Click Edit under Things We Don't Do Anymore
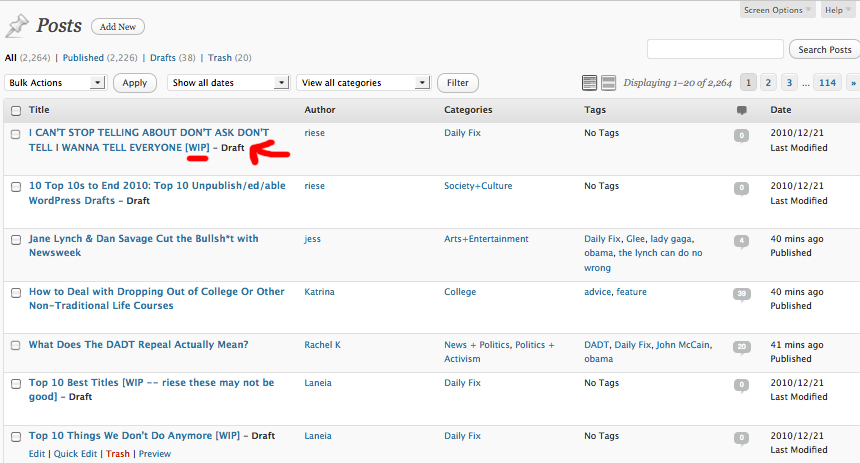Viewport: 860px width, 463px height. click(37, 454)
